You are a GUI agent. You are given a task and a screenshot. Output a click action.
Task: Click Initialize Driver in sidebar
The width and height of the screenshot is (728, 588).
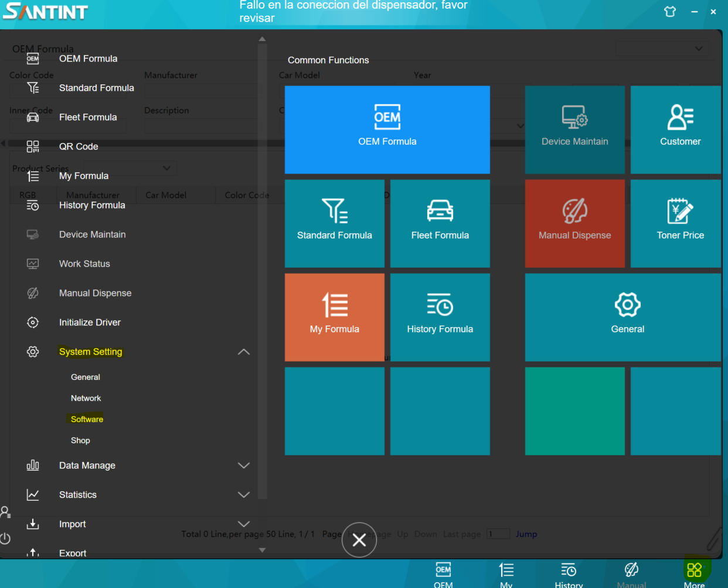(x=90, y=322)
